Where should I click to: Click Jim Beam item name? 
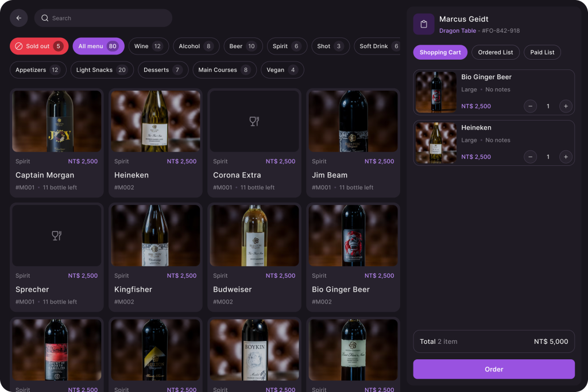tap(330, 175)
